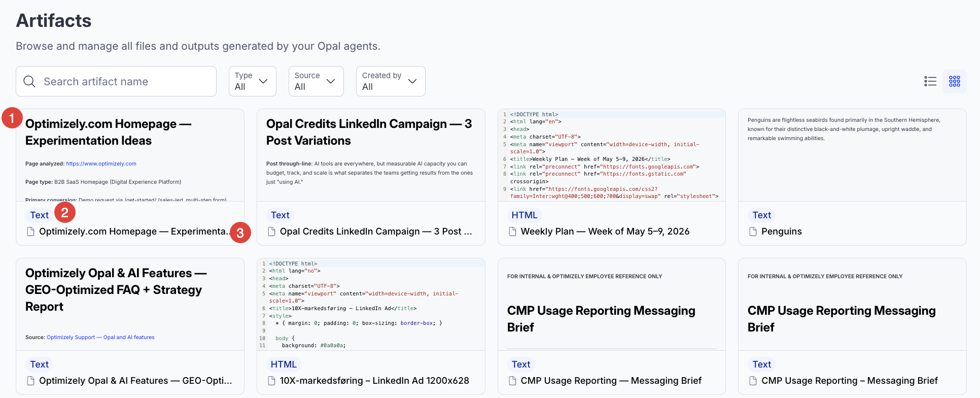Open Weekly Plan HTML code preview
This screenshot has width=980, height=398.
[611, 155]
